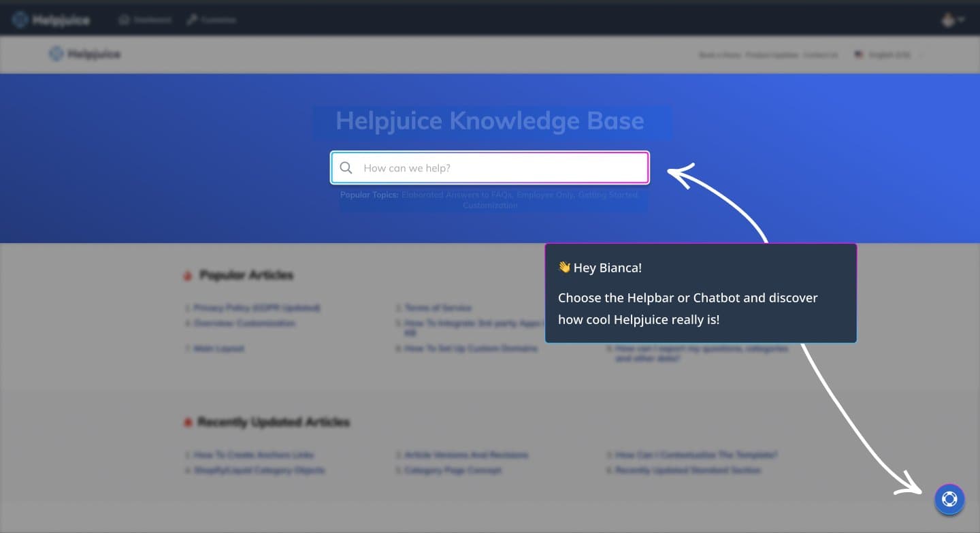980x533 pixels.
Task: Select the 'Customization' popular topic
Action: pos(490,205)
